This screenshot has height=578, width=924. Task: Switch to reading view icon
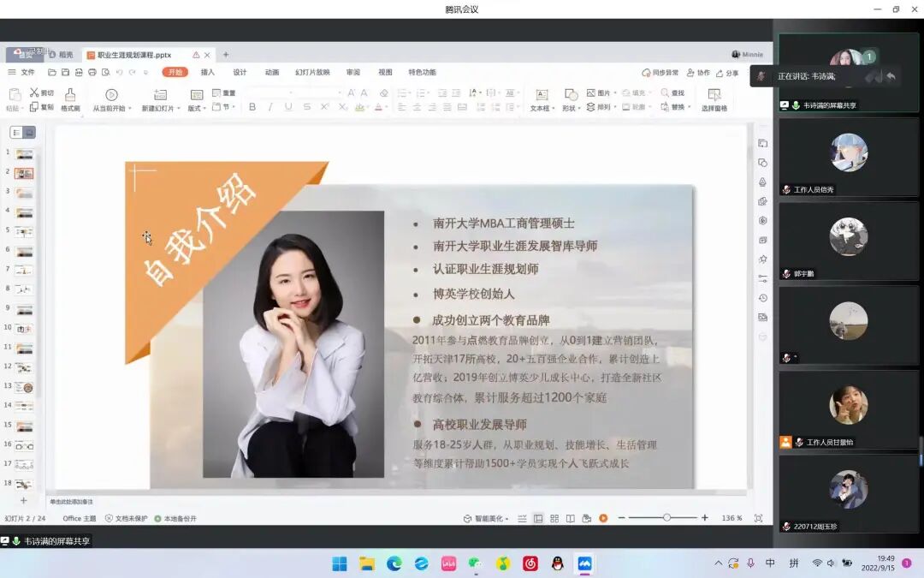(571, 518)
